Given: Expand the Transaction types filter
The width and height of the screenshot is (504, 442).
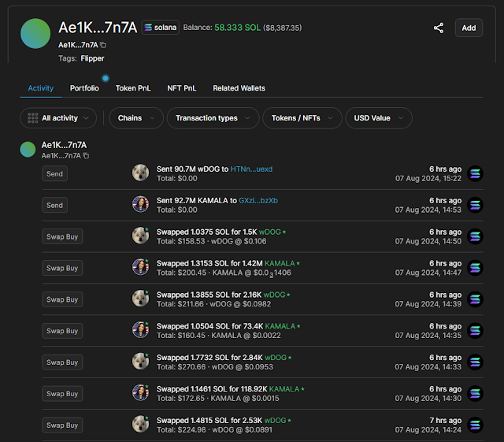Looking at the screenshot, I should [x=213, y=118].
